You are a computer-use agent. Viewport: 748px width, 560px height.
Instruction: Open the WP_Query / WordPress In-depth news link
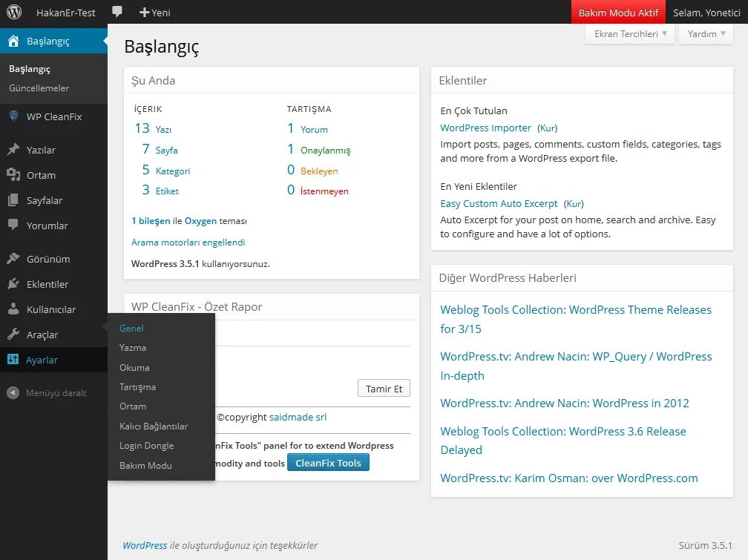tap(576, 366)
